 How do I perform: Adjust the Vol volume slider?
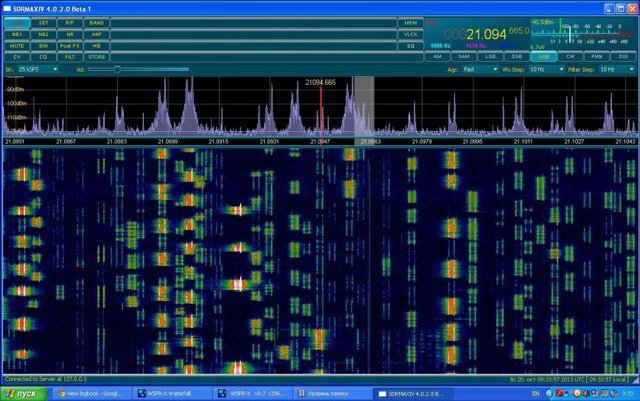117,69
